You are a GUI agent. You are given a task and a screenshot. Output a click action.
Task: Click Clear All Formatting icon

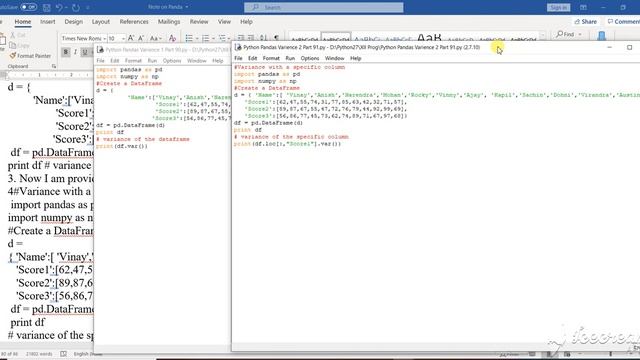[172, 38]
